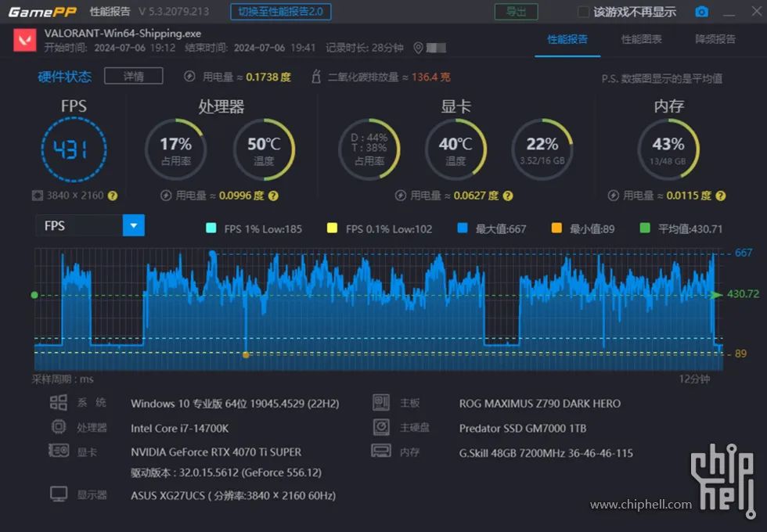Click the 显示器 monitor icon
The height and width of the screenshot is (532, 767).
pos(59,494)
